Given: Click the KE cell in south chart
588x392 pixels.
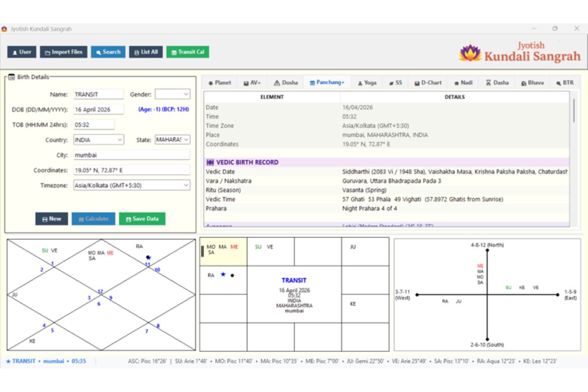Looking at the screenshot, I should [x=366, y=309].
